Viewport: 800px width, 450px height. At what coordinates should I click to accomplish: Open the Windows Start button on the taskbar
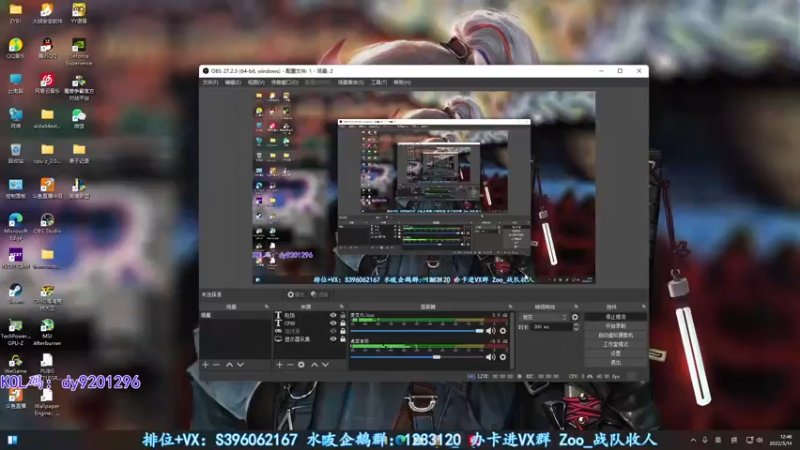coord(12,440)
